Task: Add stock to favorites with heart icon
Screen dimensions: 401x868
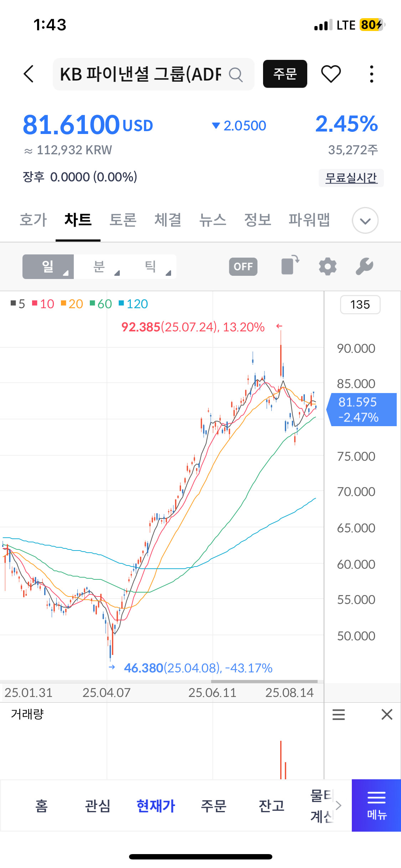Action: (x=331, y=74)
